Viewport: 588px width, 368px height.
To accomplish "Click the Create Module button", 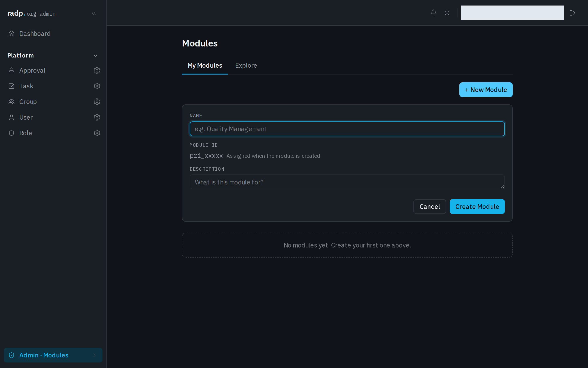I will 477,207.
